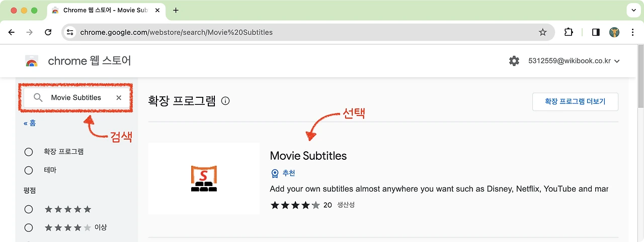The height and width of the screenshot is (242, 644).
Task: Go back with the browser back arrow
Action: [12, 32]
